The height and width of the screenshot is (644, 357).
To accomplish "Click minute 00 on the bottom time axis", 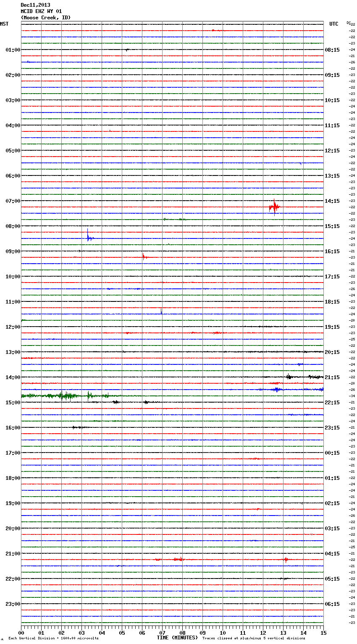I will (21, 633).
